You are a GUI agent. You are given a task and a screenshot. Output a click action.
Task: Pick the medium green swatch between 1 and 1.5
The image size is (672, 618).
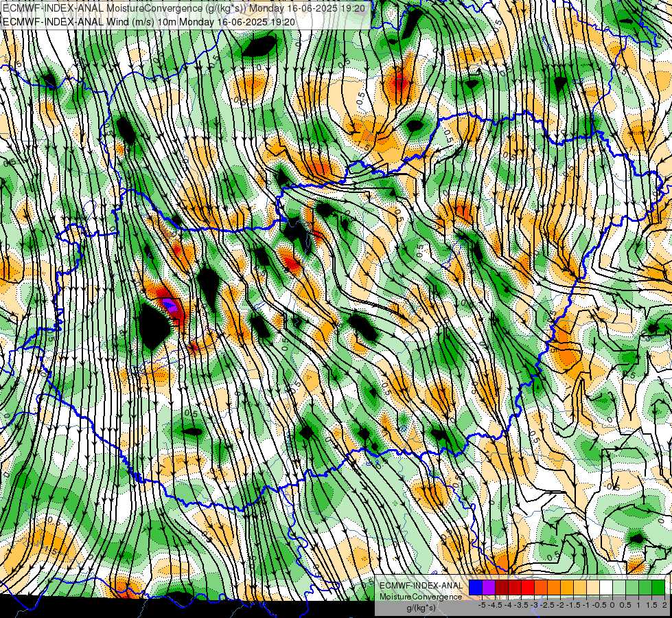[645, 588]
